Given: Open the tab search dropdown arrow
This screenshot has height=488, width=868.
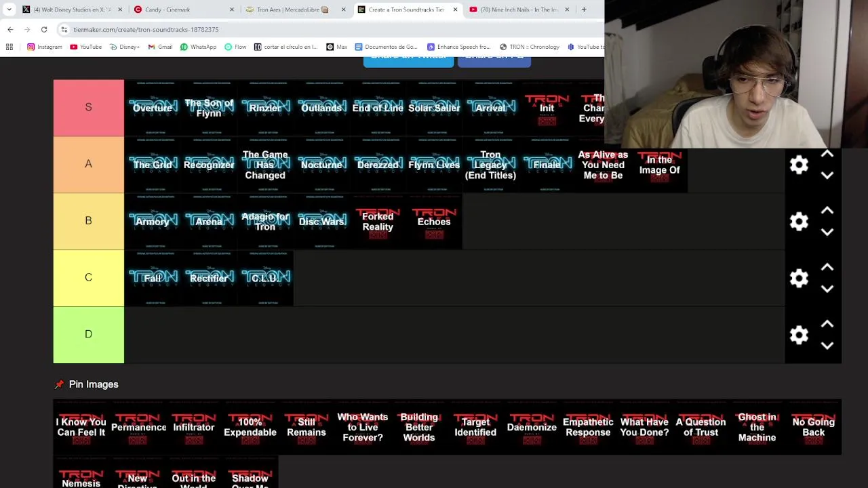Looking at the screenshot, I should click(9, 9).
